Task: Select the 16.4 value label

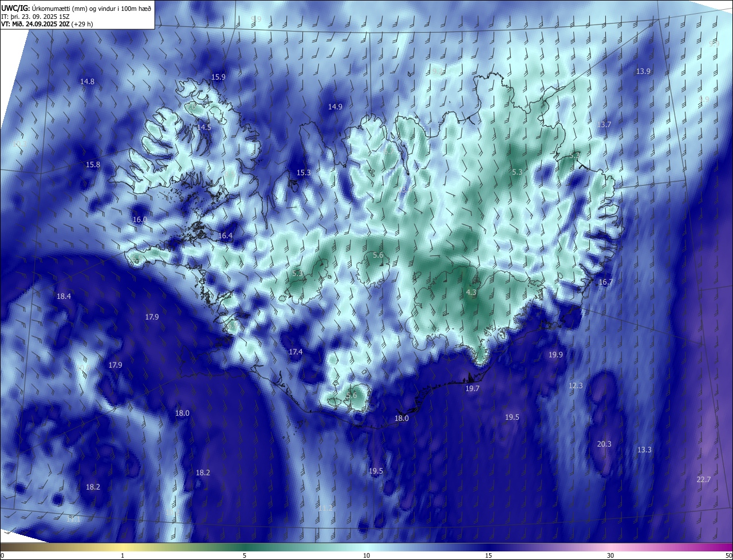Action: coord(226,236)
